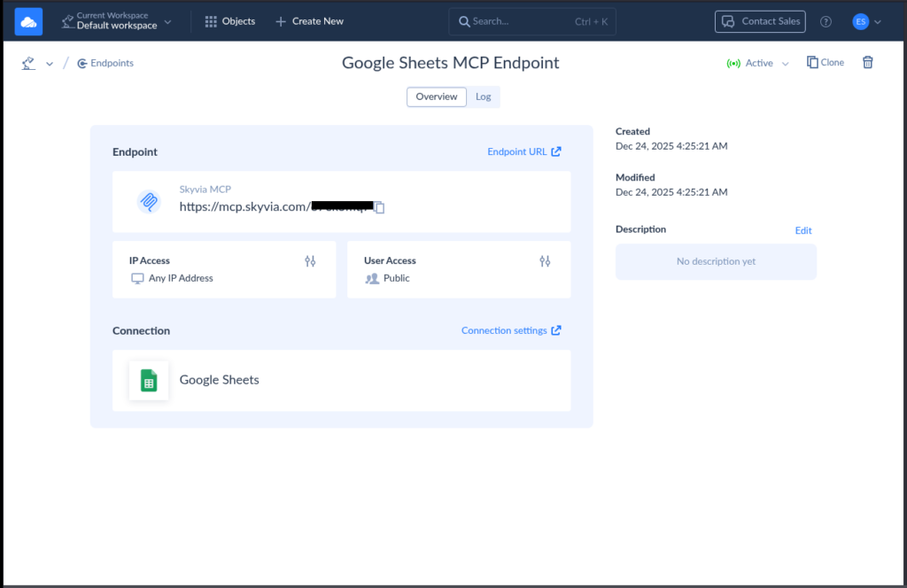Open the Endpoint URL link
Viewport: 907px width, 588px height.
coord(524,151)
